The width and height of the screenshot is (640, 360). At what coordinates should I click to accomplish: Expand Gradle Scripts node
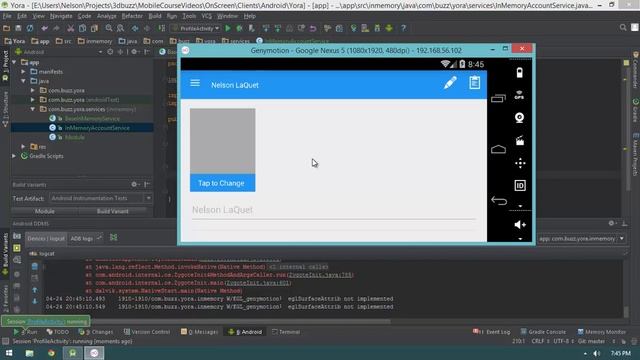click(15, 156)
